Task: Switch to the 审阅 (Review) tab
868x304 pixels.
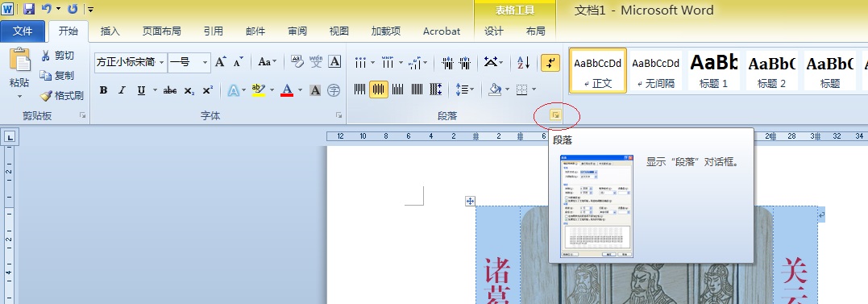Action: (297, 31)
